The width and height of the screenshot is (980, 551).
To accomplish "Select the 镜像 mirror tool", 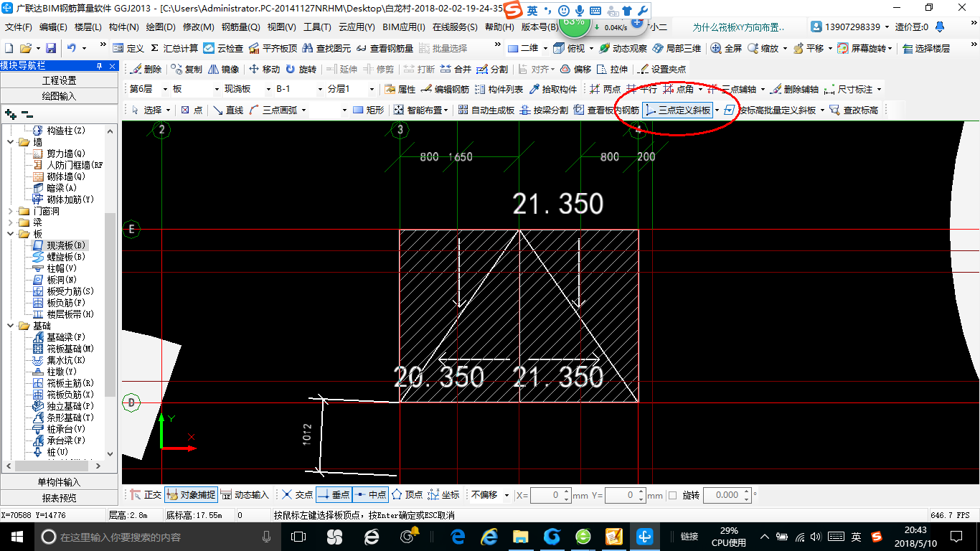I will coord(223,69).
